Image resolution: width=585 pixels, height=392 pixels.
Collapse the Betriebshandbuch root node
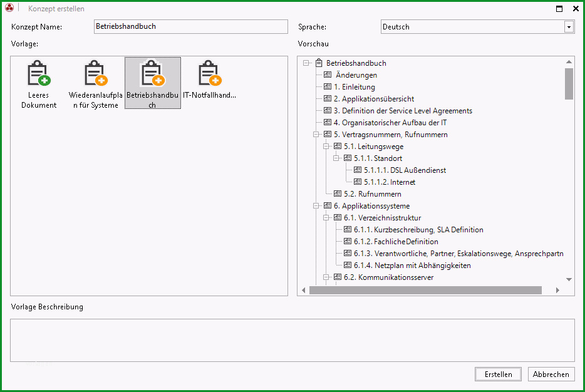(x=306, y=63)
